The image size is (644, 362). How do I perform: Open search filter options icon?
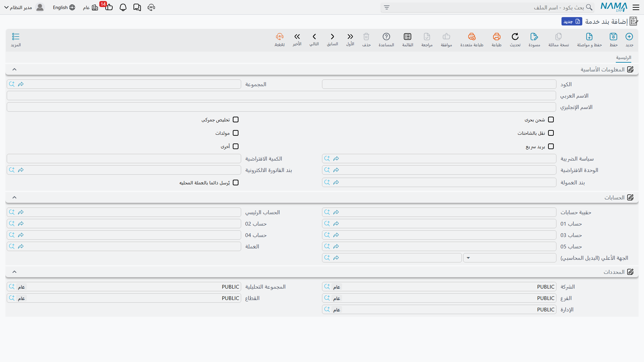tap(387, 7)
